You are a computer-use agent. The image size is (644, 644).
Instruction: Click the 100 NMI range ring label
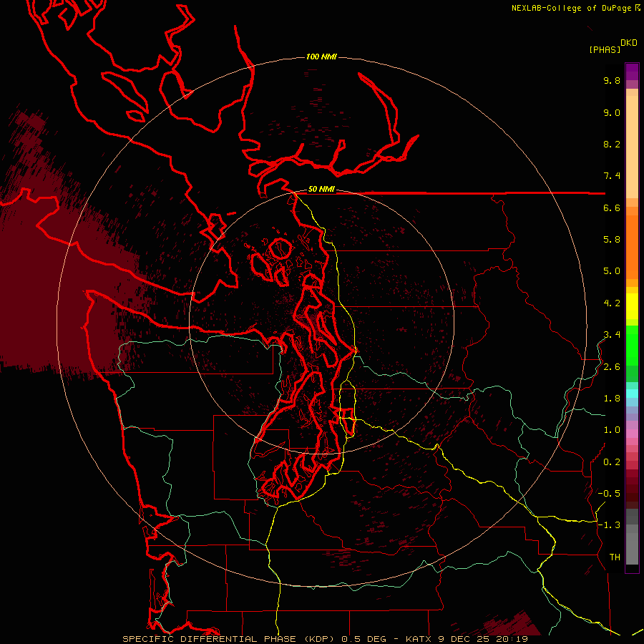[321, 57]
